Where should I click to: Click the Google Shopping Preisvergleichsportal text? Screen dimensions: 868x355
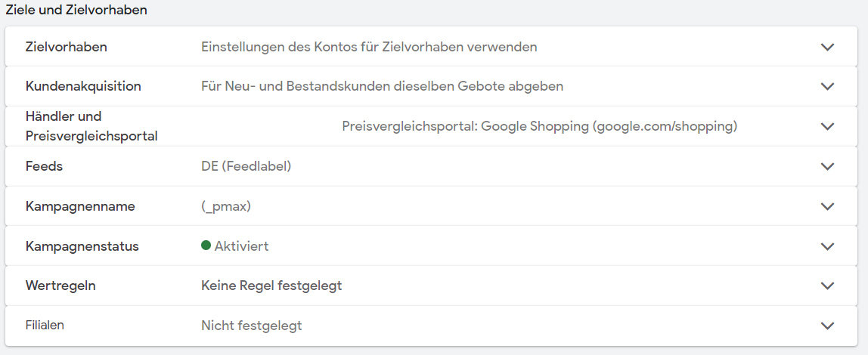(x=540, y=127)
